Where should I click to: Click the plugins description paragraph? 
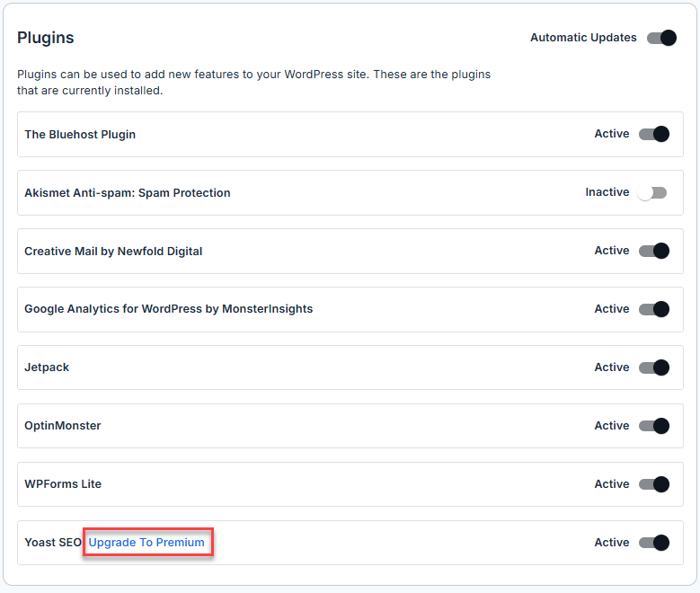click(253, 82)
